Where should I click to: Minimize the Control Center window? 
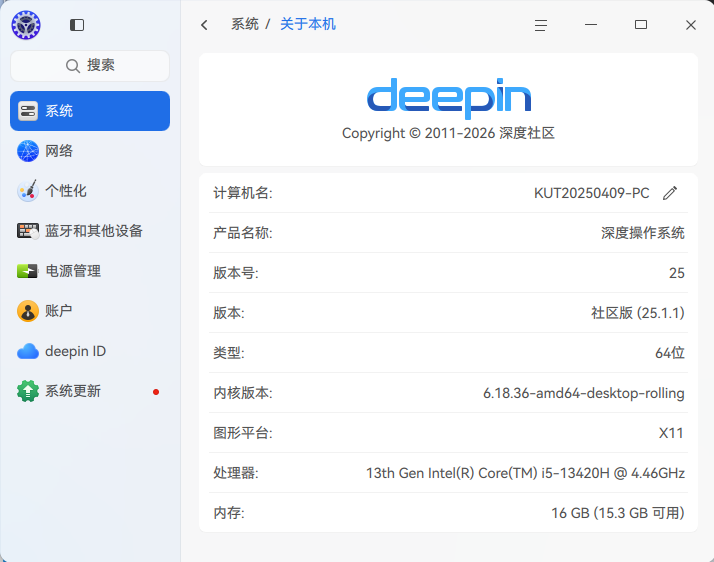tap(591, 25)
